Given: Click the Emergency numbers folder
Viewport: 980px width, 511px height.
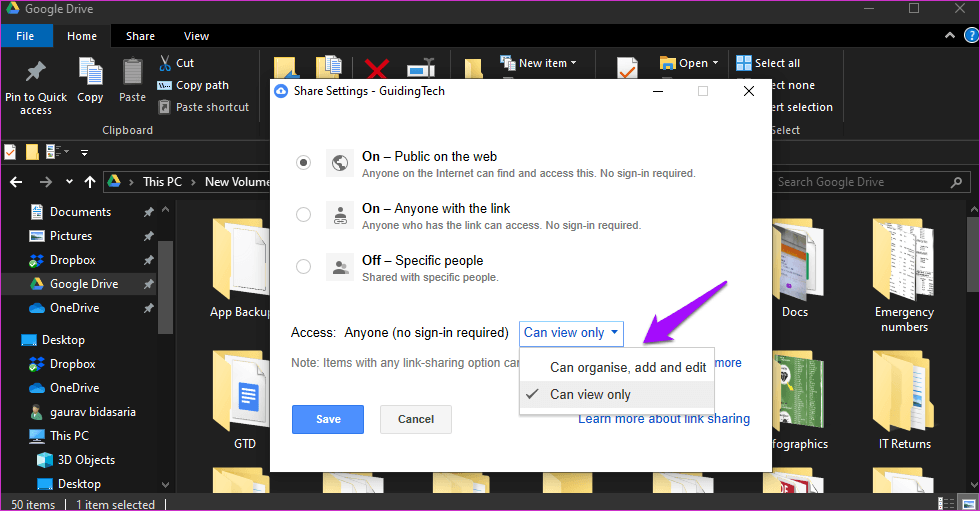Looking at the screenshot, I should coord(904,275).
